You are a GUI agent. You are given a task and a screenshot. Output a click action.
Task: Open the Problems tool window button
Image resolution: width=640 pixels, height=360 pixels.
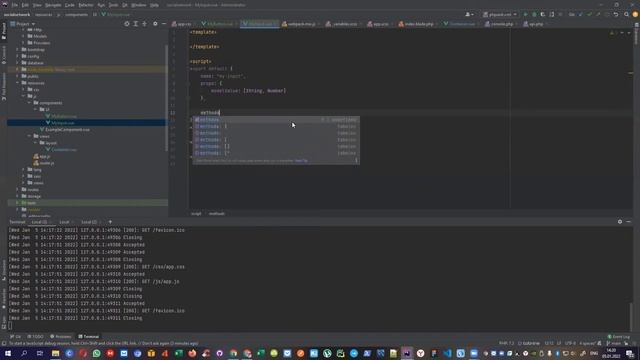(60, 337)
